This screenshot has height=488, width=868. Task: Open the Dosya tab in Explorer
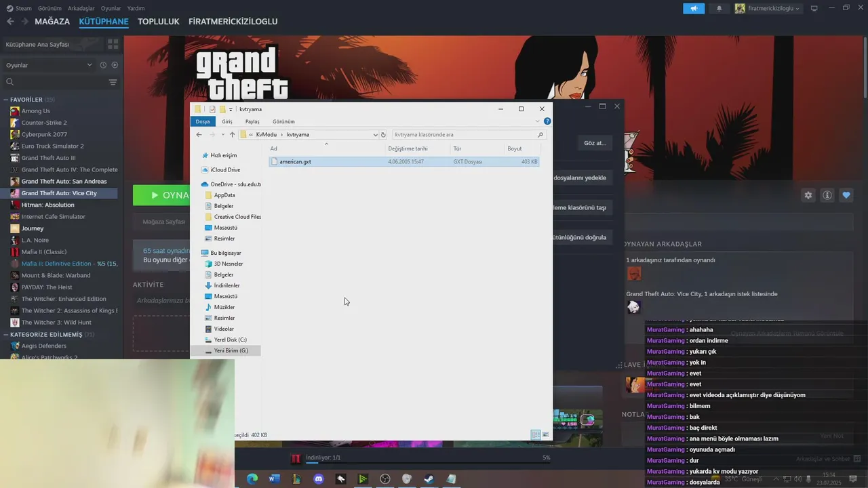[203, 121]
